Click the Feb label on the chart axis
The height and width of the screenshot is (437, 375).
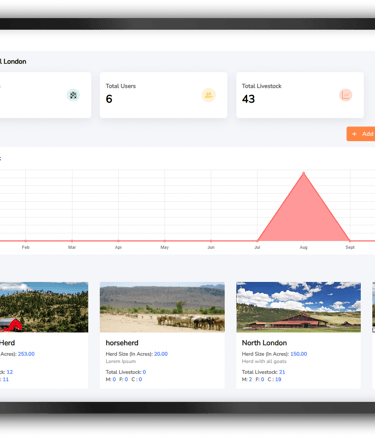[x=26, y=247]
